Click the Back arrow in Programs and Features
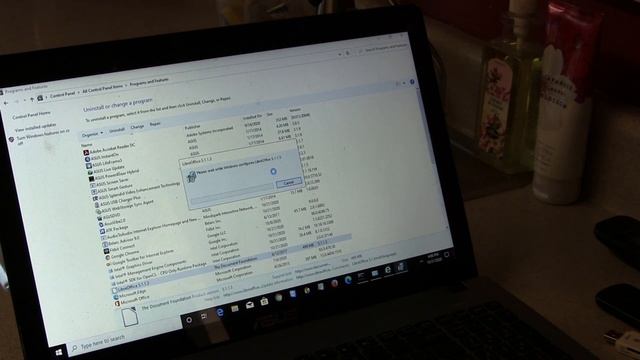 pos(6,104)
